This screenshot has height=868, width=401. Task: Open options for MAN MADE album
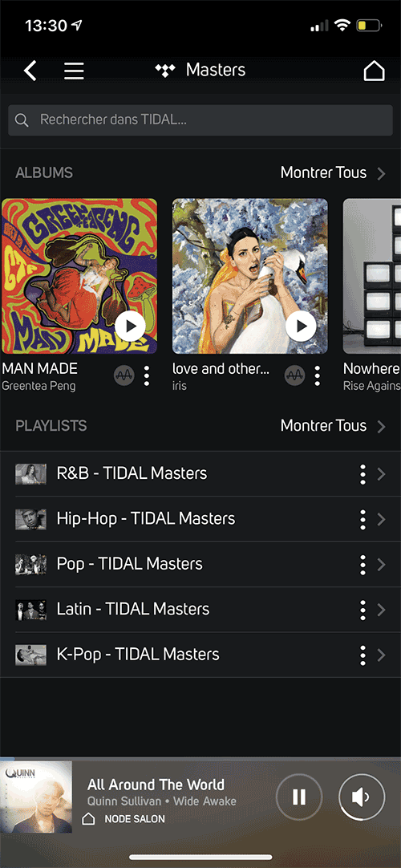(147, 376)
